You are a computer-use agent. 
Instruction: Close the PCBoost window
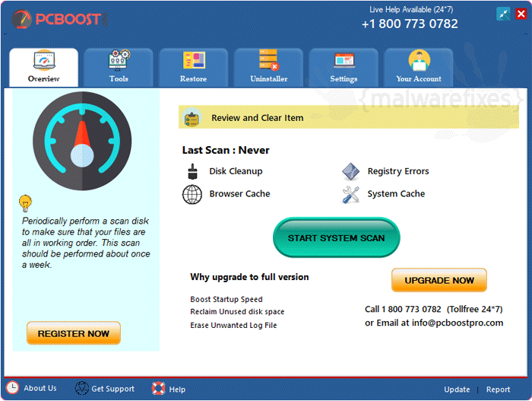(521, 14)
